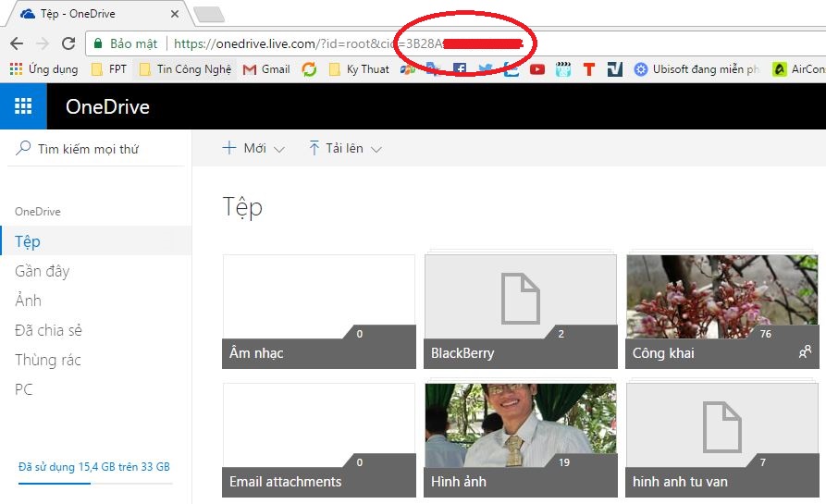Screen dimensions: 826x504
Task: Open Thùng rác in sidebar
Action: pyautogui.click(x=47, y=360)
